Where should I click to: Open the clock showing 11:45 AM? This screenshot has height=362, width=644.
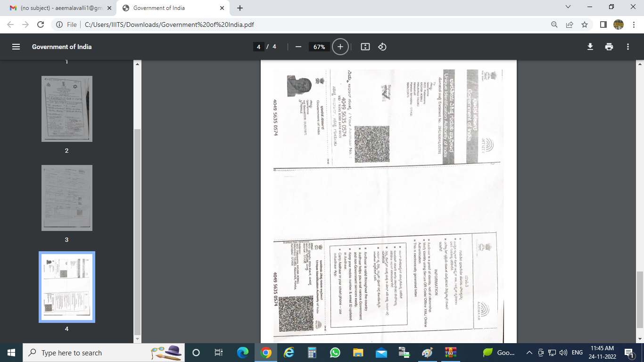click(602, 353)
